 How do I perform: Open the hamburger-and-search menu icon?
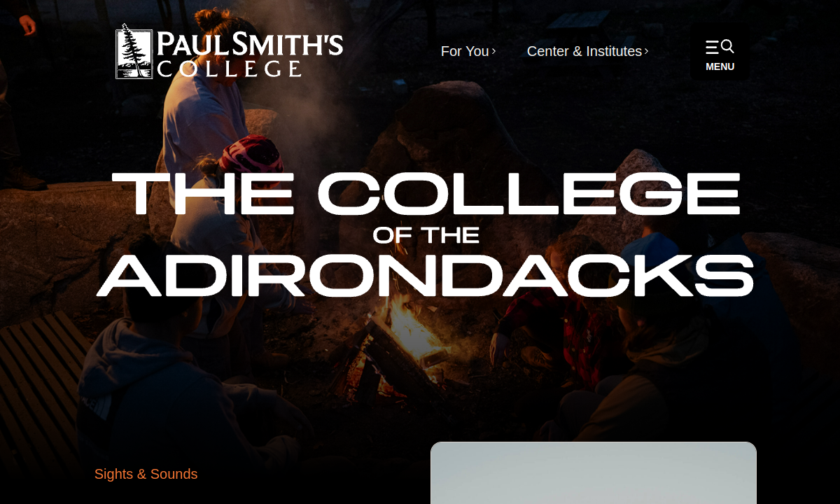(720, 47)
